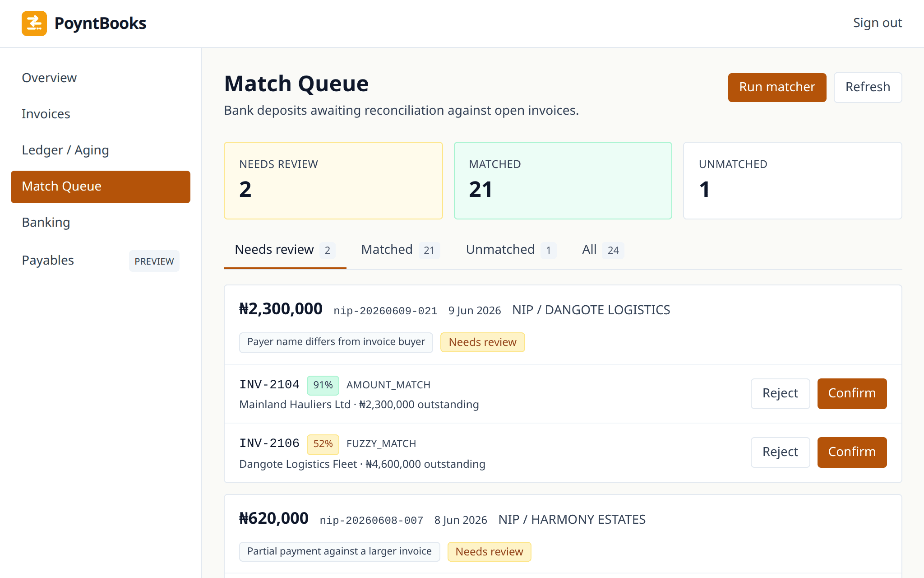Click the ₦2,300,000 deposit amount

[281, 309]
